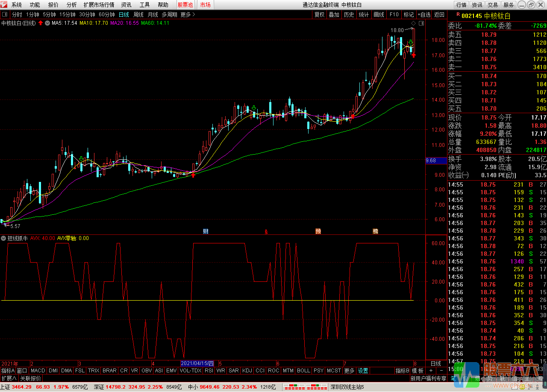The image size is (547, 392).
Task: Add stock via +自选 button
Action: pyautogui.click(x=424, y=15)
